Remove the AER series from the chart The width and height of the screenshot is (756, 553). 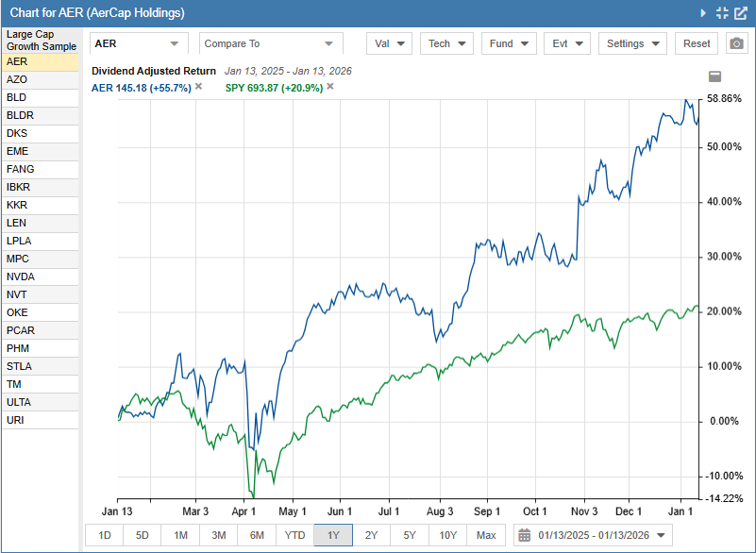[198, 88]
